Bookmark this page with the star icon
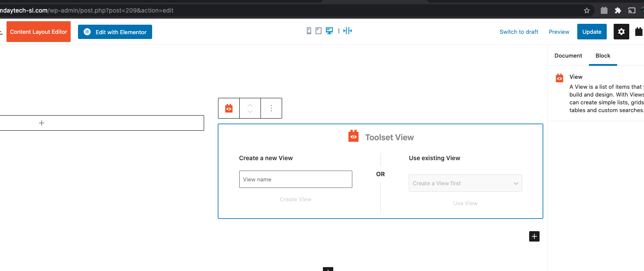644x271 pixels. click(587, 10)
